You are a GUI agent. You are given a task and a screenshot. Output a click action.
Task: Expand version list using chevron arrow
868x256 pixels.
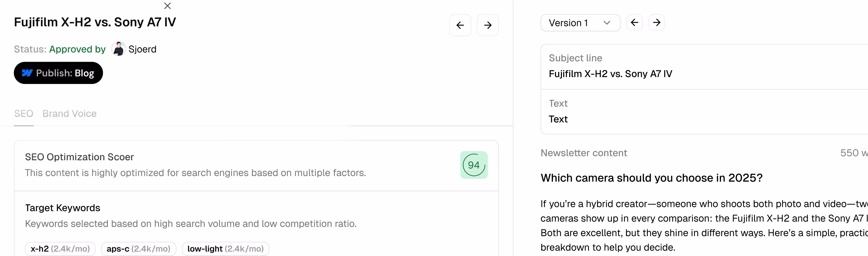tap(607, 23)
